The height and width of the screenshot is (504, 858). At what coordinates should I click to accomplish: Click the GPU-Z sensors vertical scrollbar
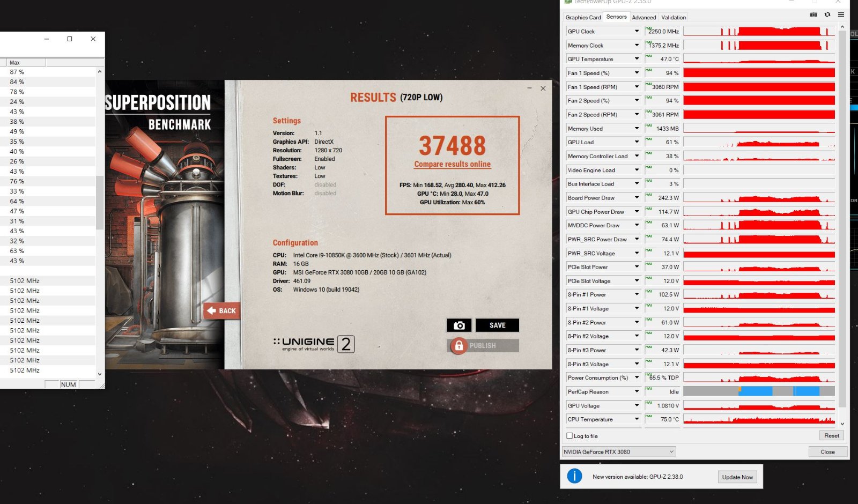coord(842,220)
